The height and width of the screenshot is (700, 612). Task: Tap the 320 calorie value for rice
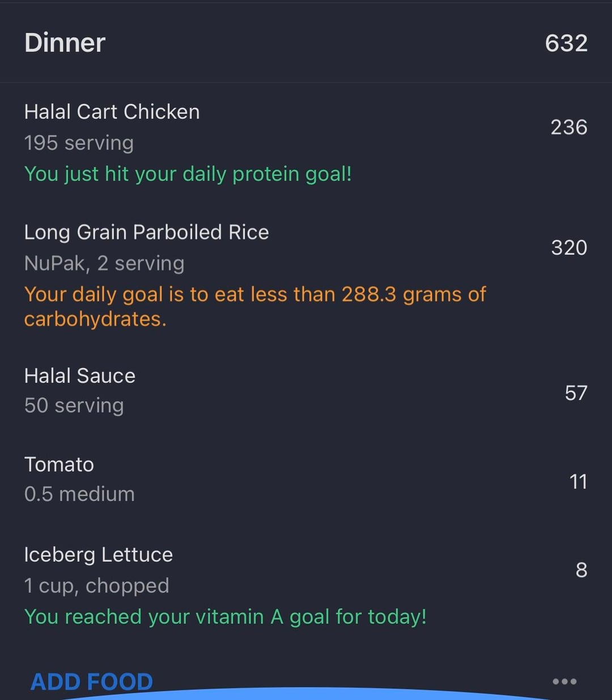[569, 248]
